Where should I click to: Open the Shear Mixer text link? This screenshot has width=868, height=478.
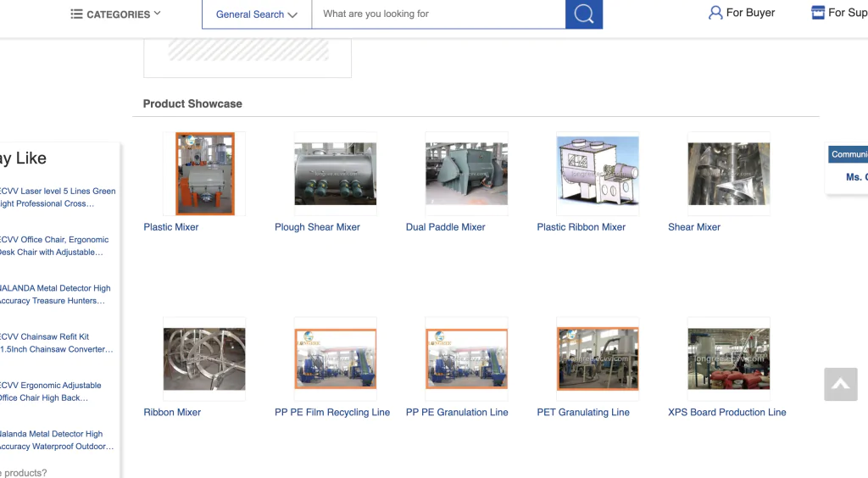point(694,227)
